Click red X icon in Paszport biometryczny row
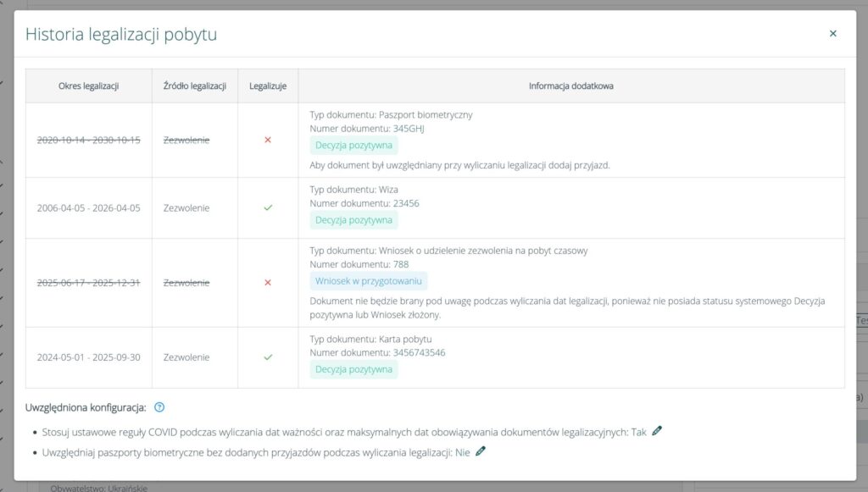Viewport: 868px width, 492px height. click(268, 140)
